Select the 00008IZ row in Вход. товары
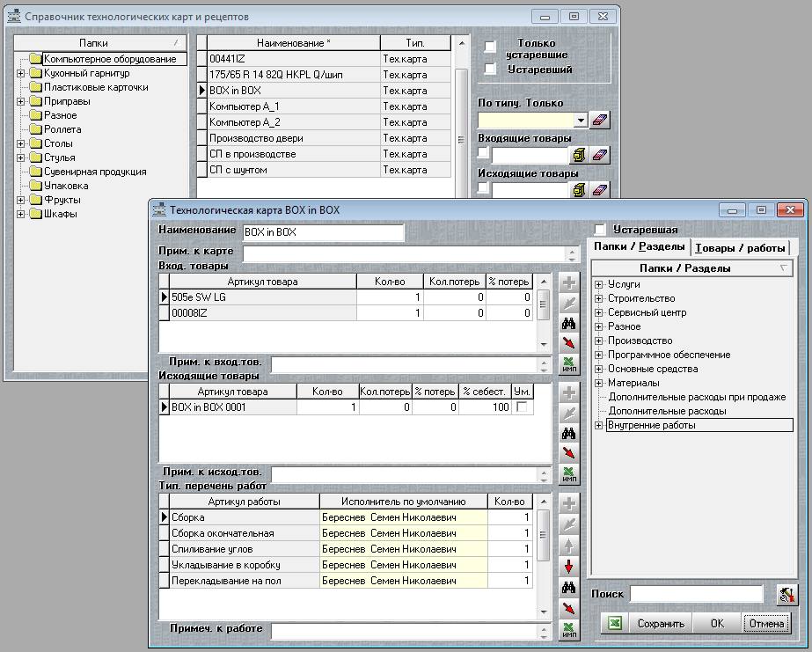Image resolution: width=812 pixels, height=652 pixels. click(346, 312)
